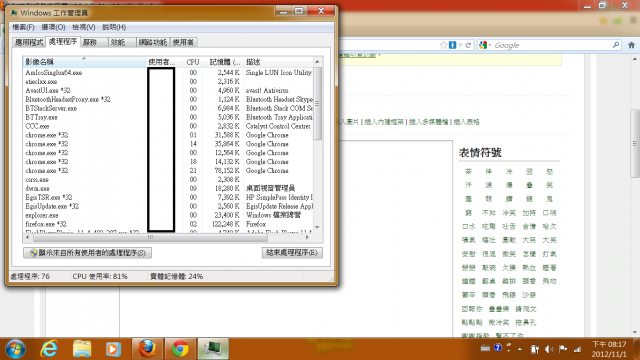Screen dimensions: 640x360
Task: Open the 檔案(F) menu in Task Manager
Action: (23, 27)
